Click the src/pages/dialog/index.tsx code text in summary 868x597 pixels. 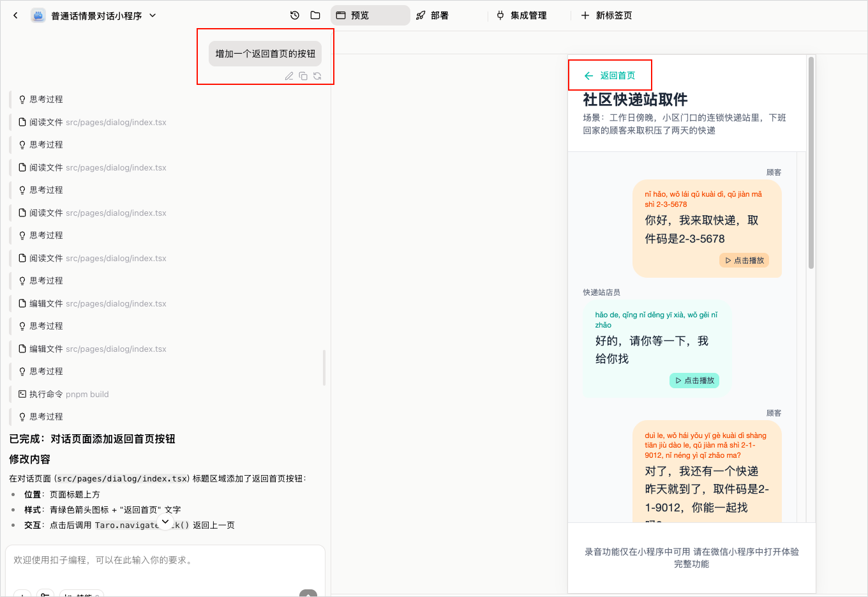pyautogui.click(x=122, y=479)
